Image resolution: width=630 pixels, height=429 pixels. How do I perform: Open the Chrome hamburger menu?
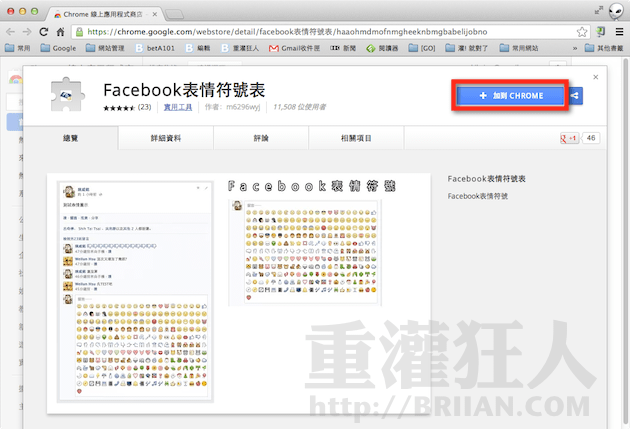[620, 32]
